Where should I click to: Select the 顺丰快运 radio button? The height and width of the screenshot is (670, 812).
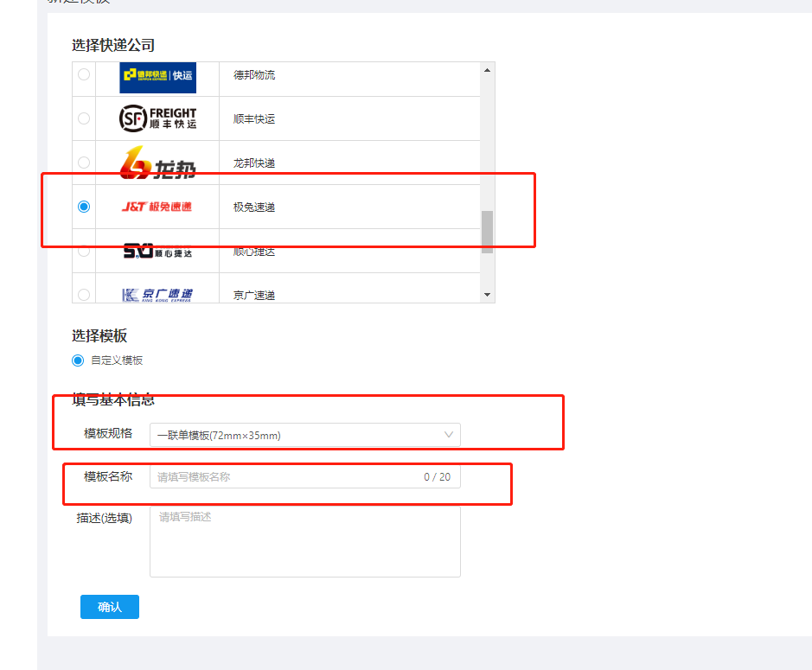point(83,118)
